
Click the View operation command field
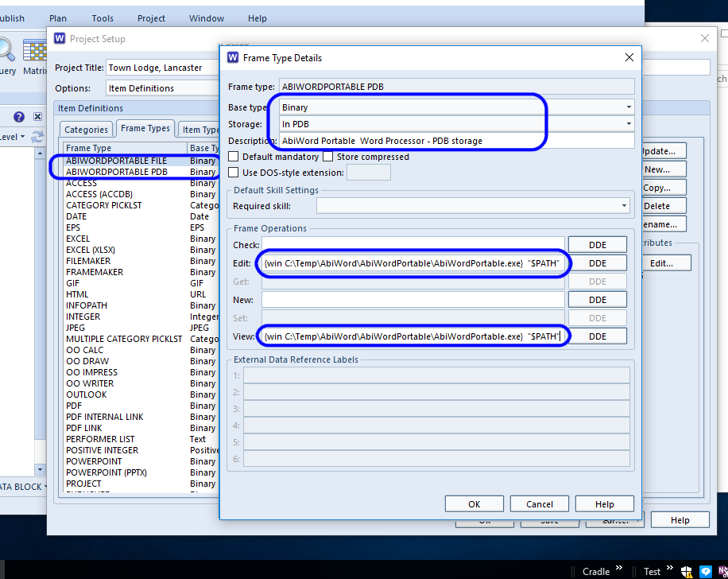tap(413, 336)
